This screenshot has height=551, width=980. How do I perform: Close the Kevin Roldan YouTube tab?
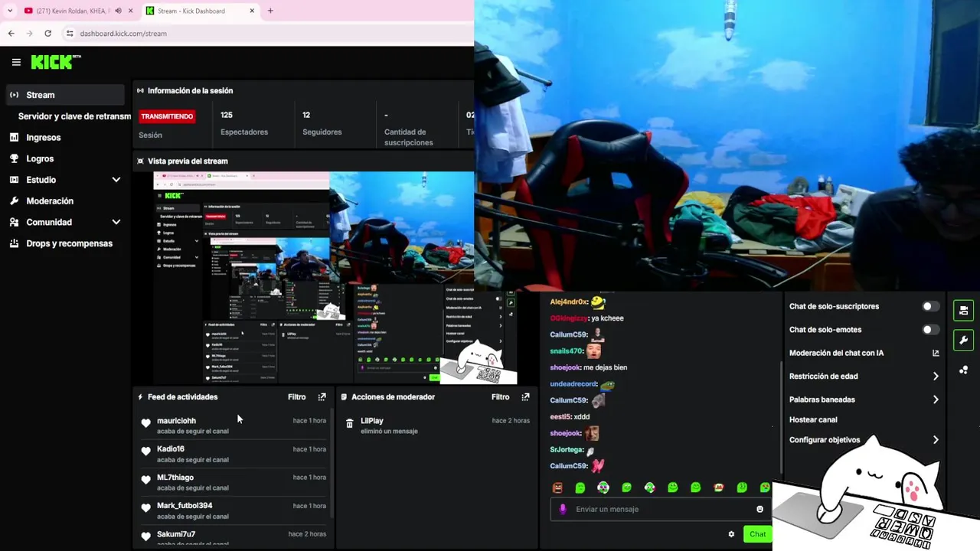[x=130, y=11]
